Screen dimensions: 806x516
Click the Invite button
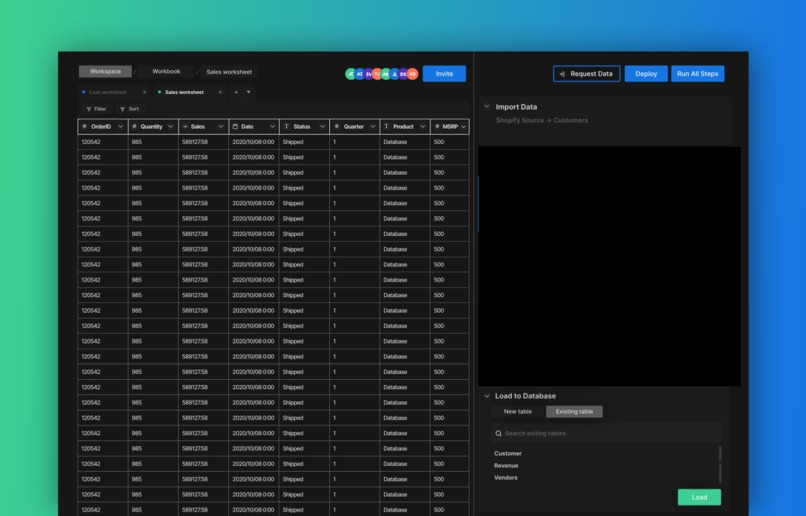[x=444, y=73]
